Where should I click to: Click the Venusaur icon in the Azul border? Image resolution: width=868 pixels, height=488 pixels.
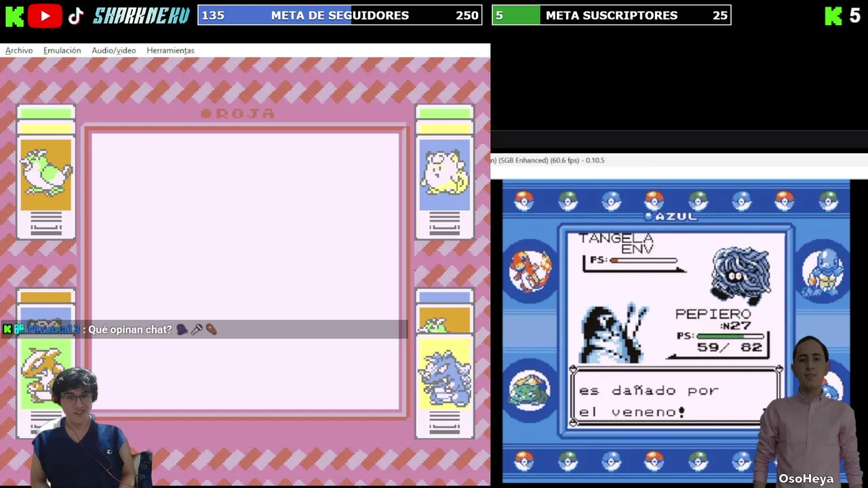[x=530, y=391]
